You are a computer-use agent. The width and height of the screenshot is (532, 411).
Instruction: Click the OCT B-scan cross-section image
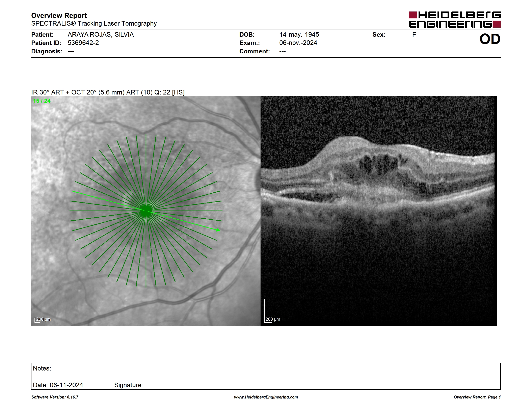[379, 211]
